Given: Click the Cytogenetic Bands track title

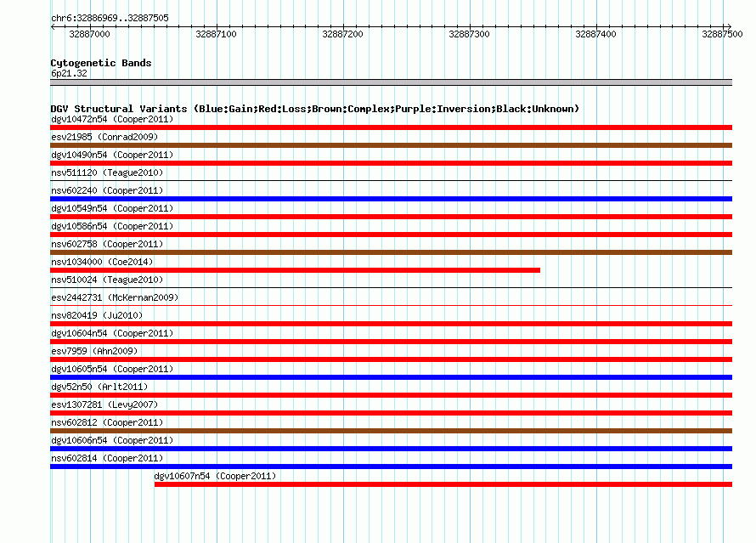Looking at the screenshot, I should (101, 63).
